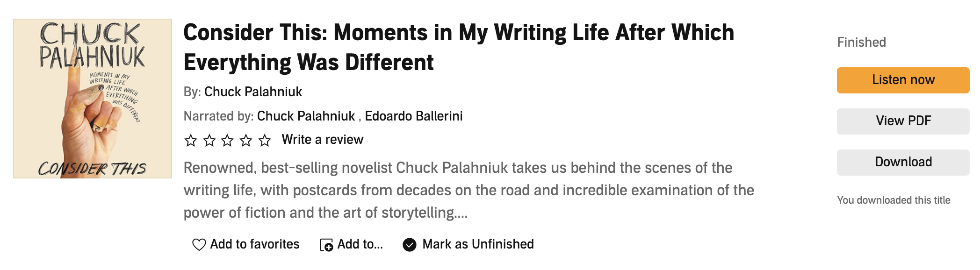Click the Consider This cover thumbnail

coord(93,99)
